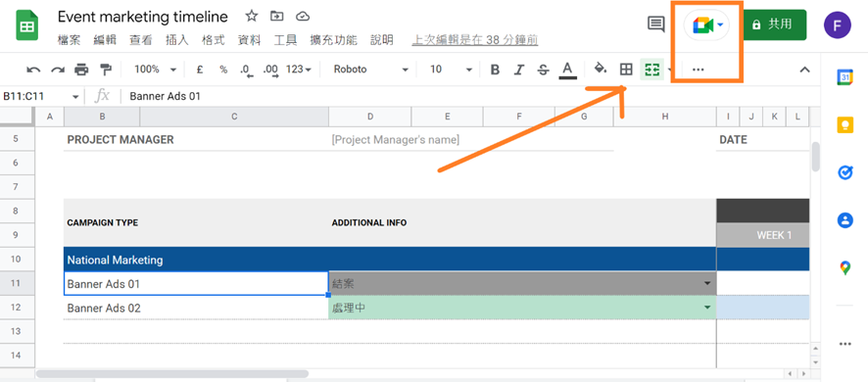Open the text color picker
This screenshot has height=382, width=868.
[567, 70]
